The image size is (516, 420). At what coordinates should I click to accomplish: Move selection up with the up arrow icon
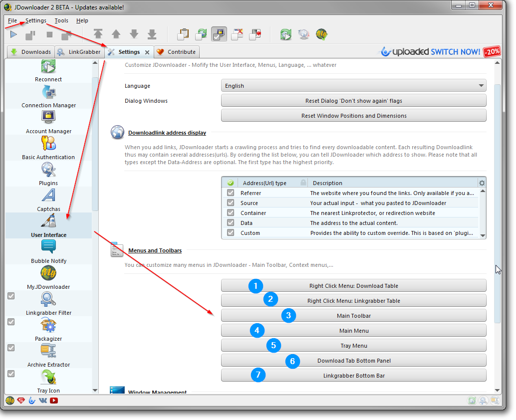click(x=116, y=34)
